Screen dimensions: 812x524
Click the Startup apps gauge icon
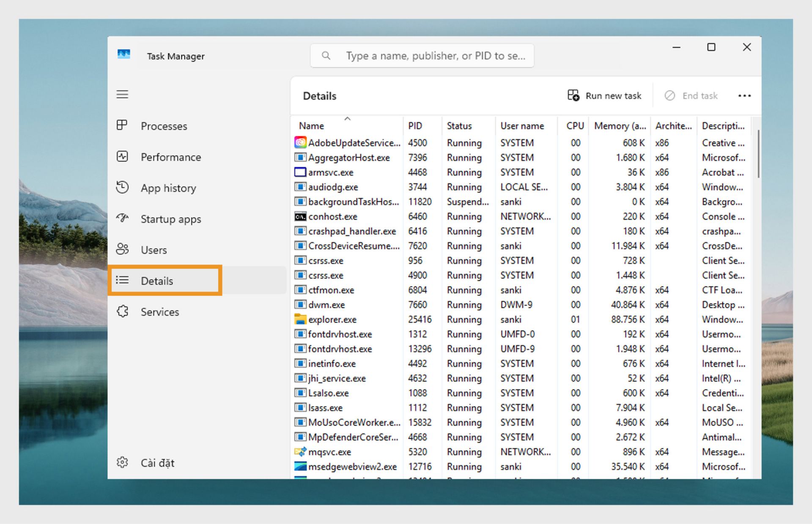tap(122, 218)
